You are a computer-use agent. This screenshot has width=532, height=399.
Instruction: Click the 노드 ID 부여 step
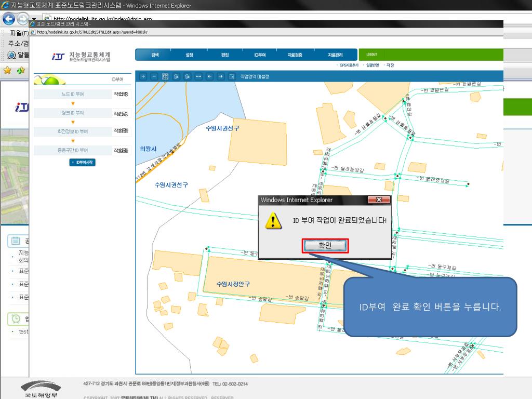point(73,95)
